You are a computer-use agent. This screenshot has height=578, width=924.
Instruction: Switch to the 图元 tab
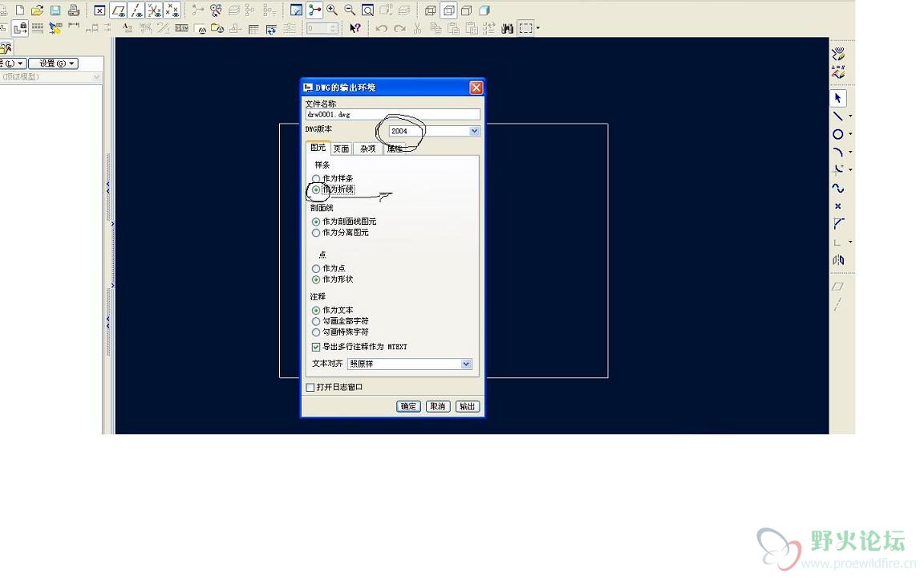tap(318, 148)
